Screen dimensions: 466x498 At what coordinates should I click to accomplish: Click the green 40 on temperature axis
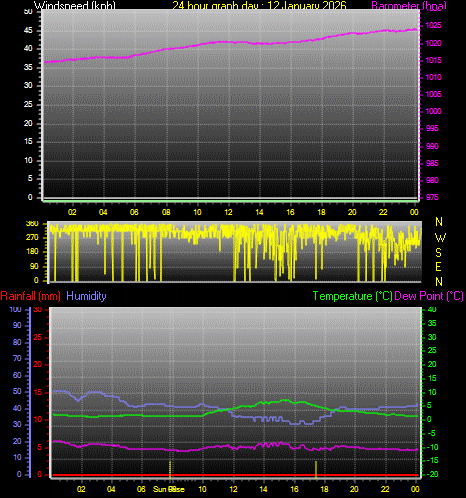click(x=432, y=310)
